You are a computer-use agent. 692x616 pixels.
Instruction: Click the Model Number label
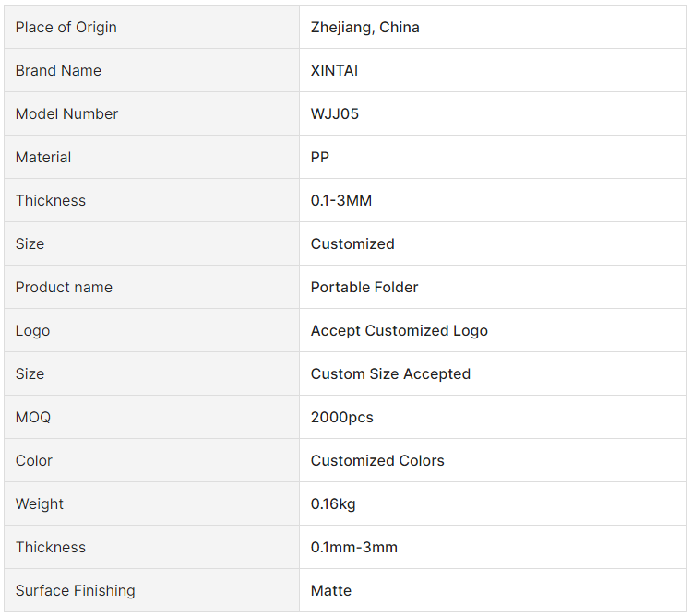tap(66, 113)
